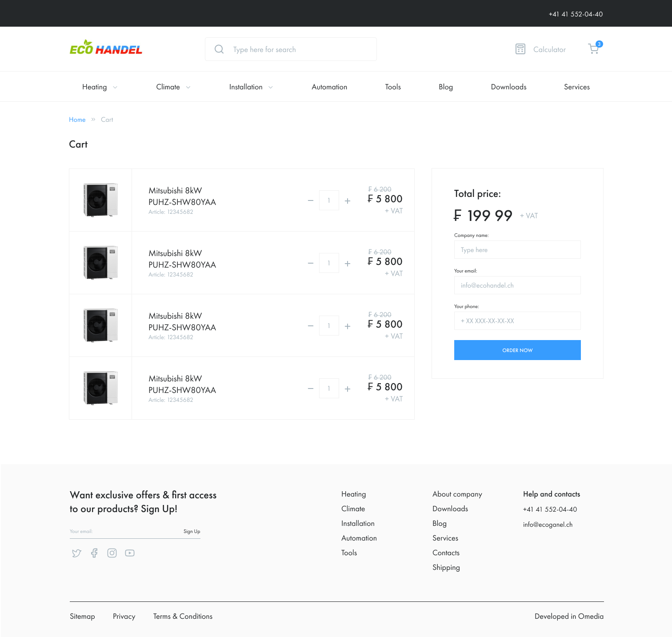This screenshot has width=672, height=637.
Task: Click the Eco Handel logo
Action: tap(106, 48)
